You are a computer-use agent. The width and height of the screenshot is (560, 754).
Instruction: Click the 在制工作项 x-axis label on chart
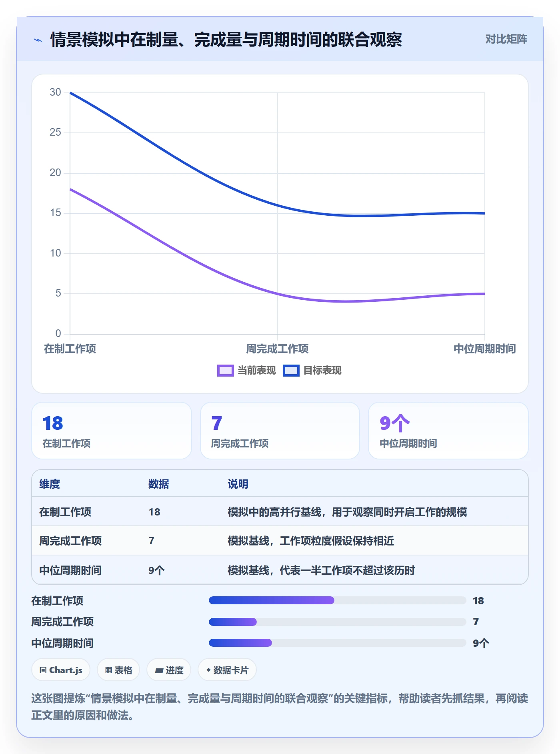click(x=70, y=349)
